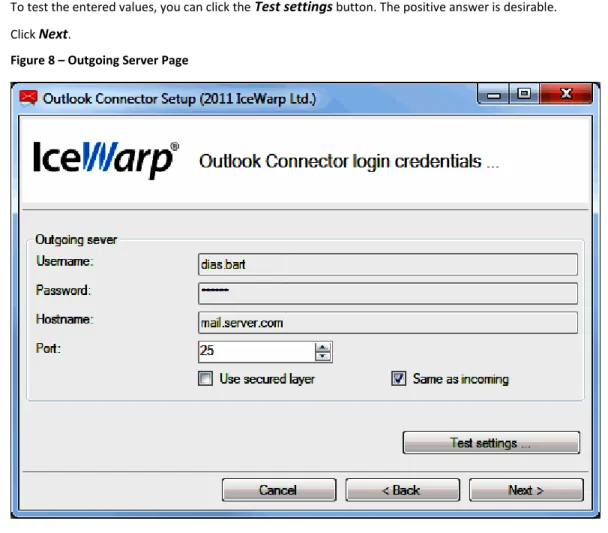Click the Username: label
The image size is (608, 533).
pyautogui.click(x=65, y=261)
